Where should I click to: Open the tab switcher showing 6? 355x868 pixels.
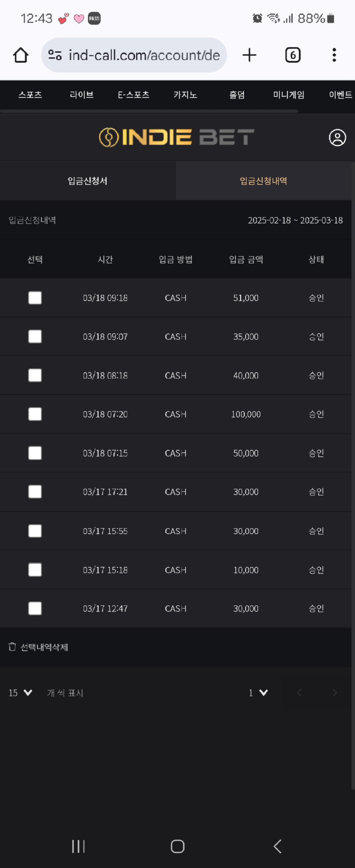click(293, 55)
